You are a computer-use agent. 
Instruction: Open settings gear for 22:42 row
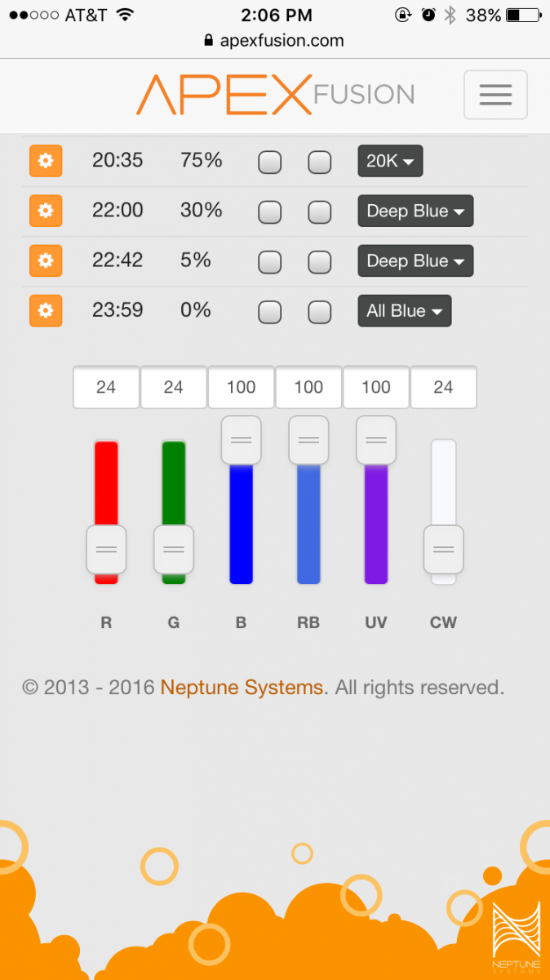pyautogui.click(x=46, y=261)
